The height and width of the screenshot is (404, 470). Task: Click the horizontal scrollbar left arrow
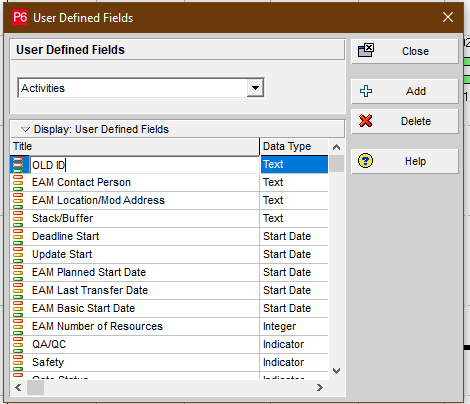click(x=18, y=387)
